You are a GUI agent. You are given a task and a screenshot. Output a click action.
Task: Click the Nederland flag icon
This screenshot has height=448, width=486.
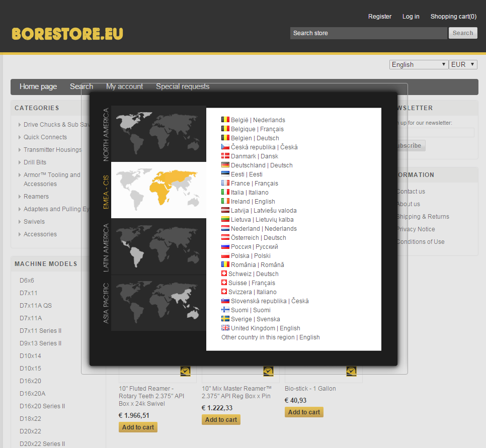[x=225, y=228]
